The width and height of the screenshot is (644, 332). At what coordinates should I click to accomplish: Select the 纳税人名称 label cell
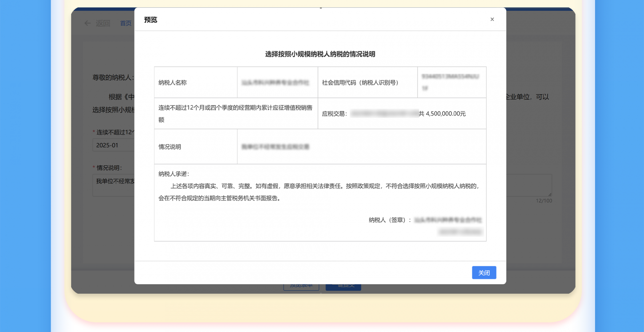click(172, 82)
